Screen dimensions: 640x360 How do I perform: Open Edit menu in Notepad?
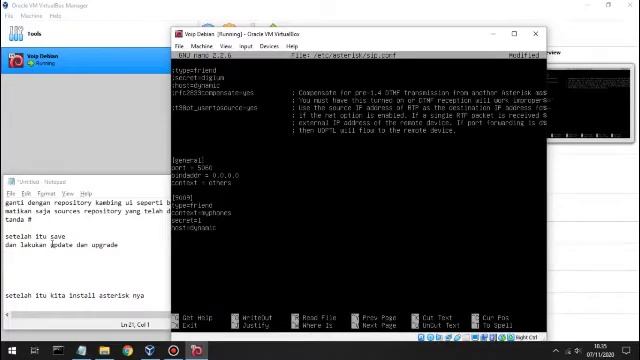[x=26, y=193]
